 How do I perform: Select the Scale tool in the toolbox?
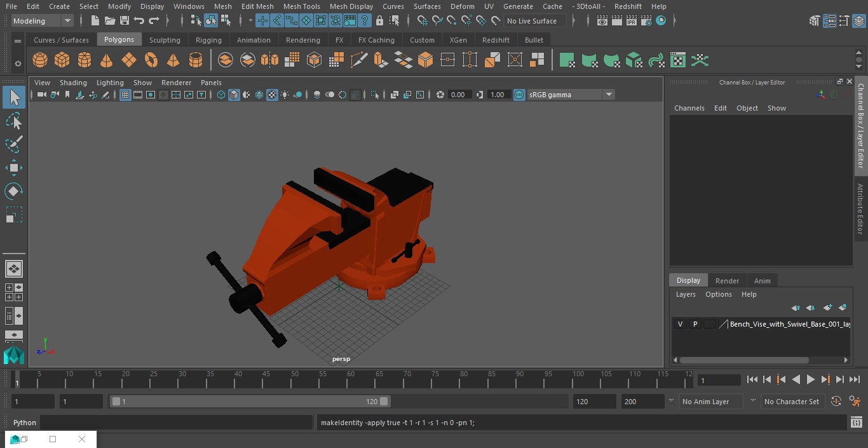(x=13, y=215)
